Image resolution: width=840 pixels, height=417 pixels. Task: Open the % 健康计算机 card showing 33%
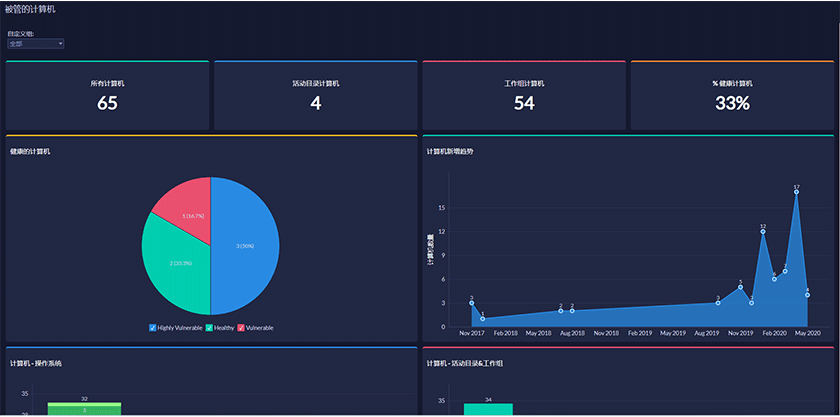[x=732, y=95]
